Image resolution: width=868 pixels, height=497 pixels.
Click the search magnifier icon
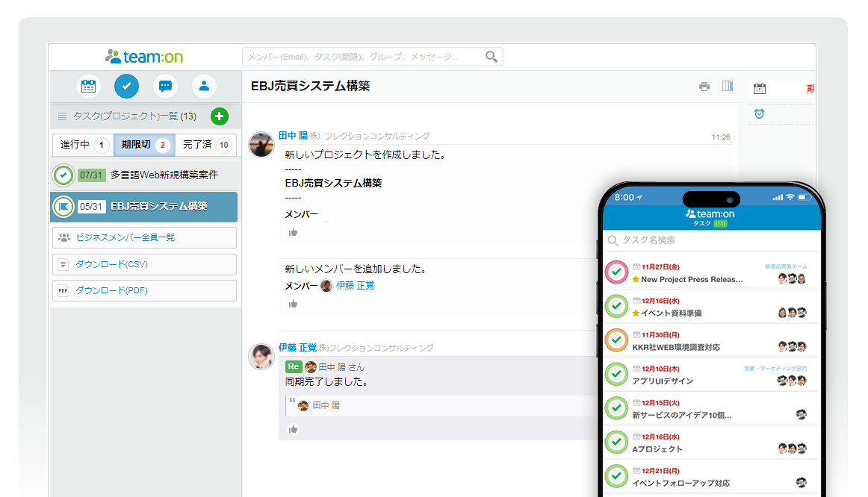(491, 57)
